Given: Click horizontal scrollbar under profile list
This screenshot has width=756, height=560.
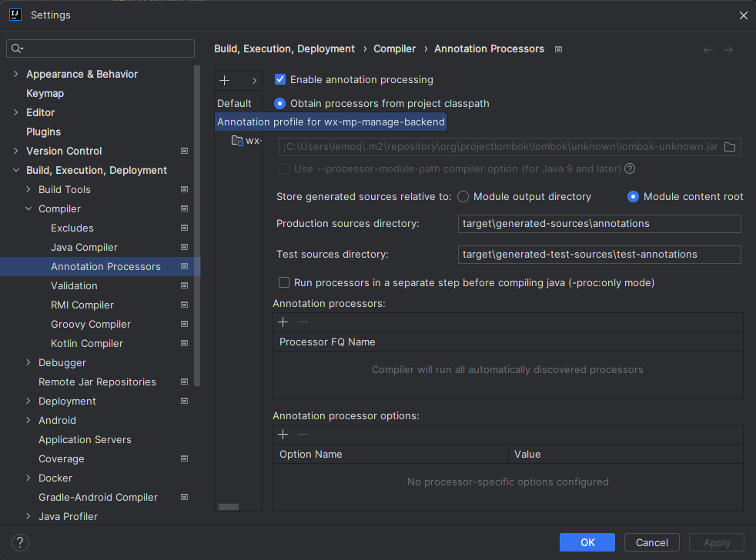Looking at the screenshot, I should 229,507.
